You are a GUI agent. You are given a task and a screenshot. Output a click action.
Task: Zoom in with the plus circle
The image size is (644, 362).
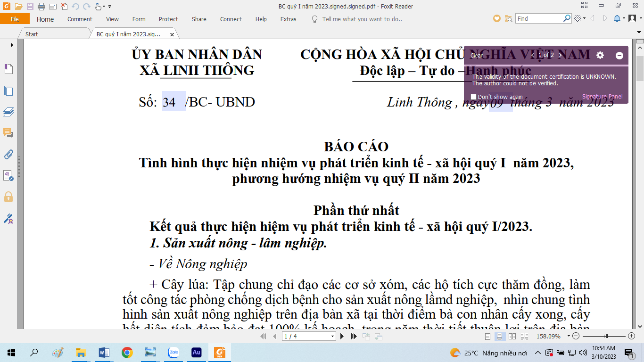(x=632, y=336)
